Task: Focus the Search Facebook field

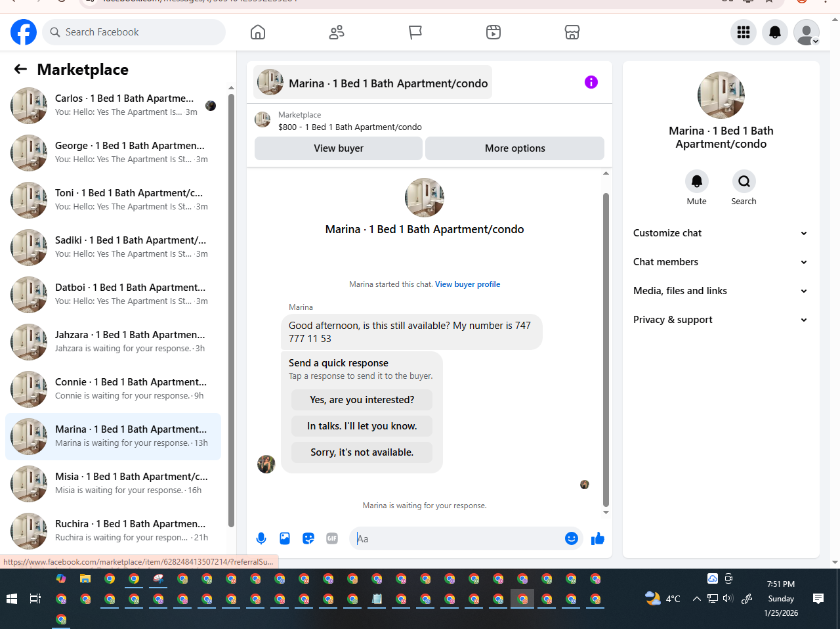Action: pyautogui.click(x=134, y=32)
